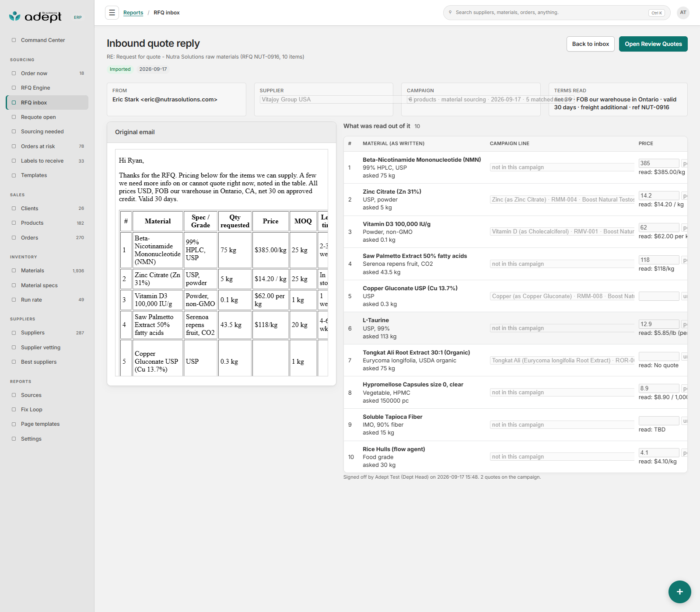Click the search magnifier icon
The image size is (700, 612).
[450, 13]
